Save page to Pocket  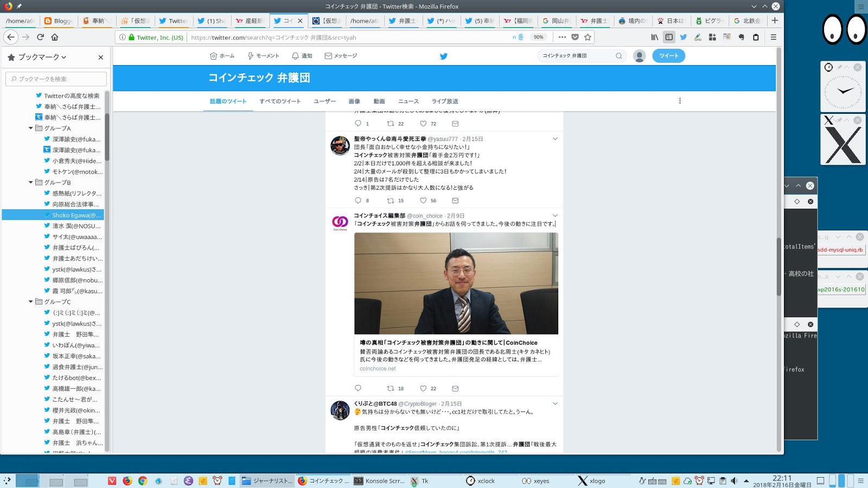click(575, 37)
